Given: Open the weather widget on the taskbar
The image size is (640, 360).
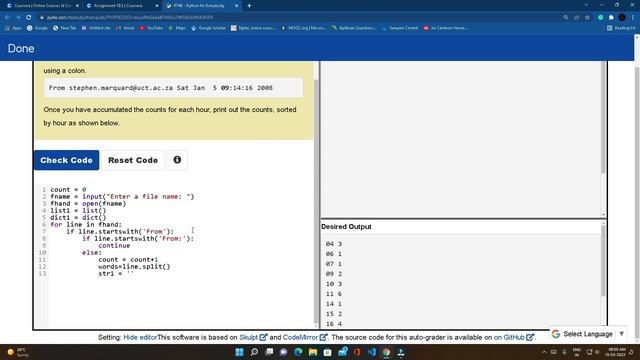Looking at the screenshot, I should pyautogui.click(x=18, y=352).
